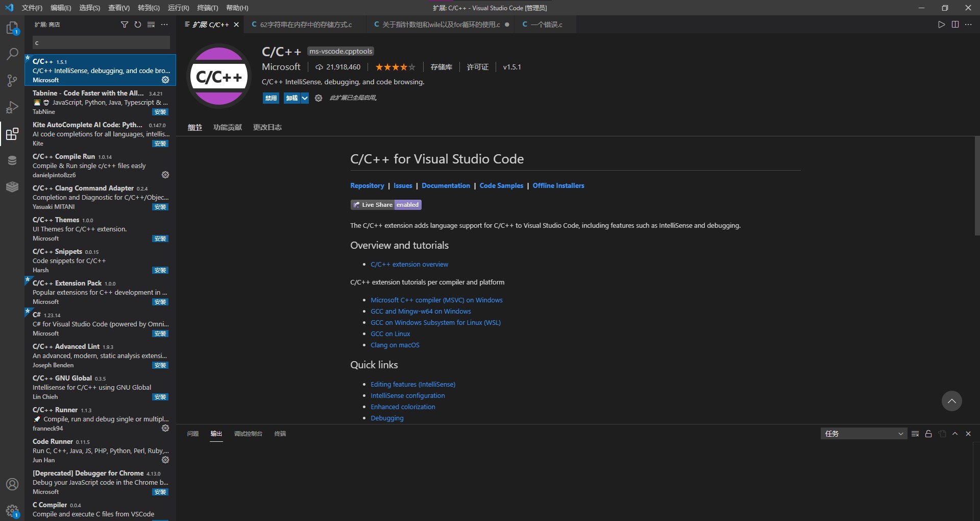Open the database icon in activity bar
Image resolution: width=980 pixels, height=521 pixels.
[12, 160]
